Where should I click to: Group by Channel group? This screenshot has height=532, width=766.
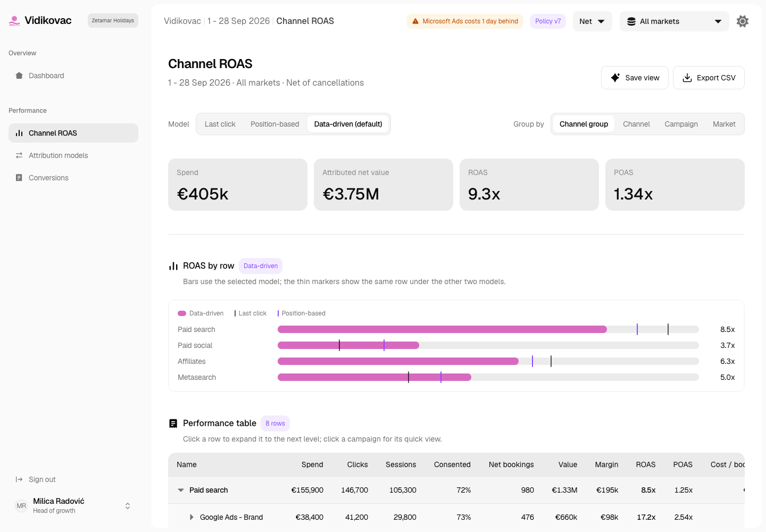point(584,124)
